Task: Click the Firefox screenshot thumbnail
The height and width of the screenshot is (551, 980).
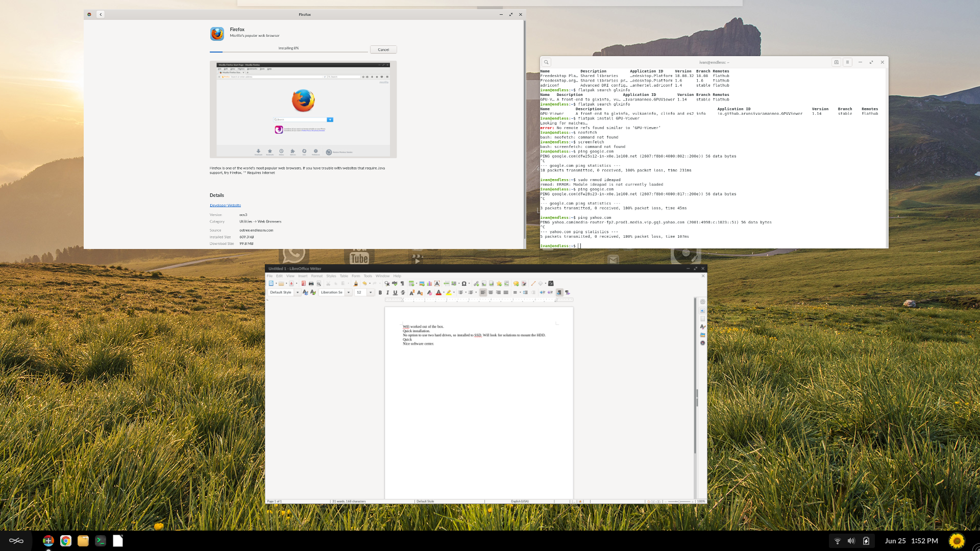Action: (x=303, y=109)
